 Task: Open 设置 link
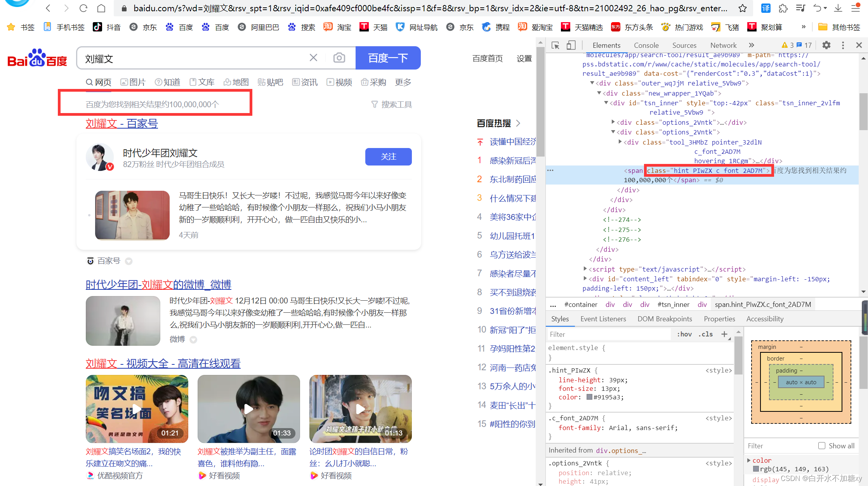524,58
